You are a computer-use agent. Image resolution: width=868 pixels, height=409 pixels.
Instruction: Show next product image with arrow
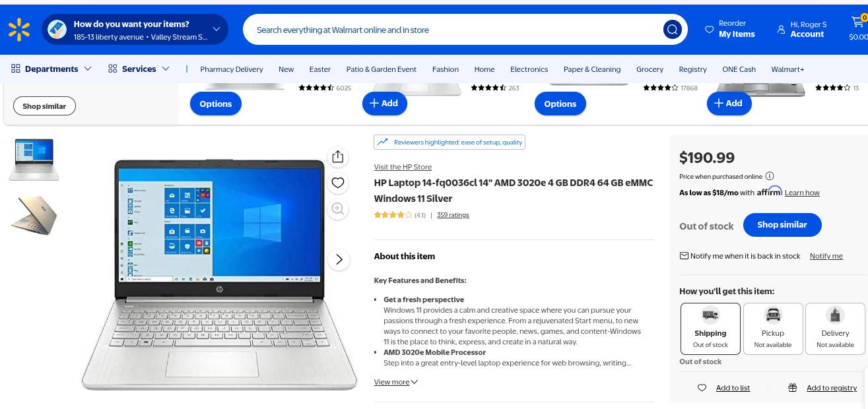(339, 259)
